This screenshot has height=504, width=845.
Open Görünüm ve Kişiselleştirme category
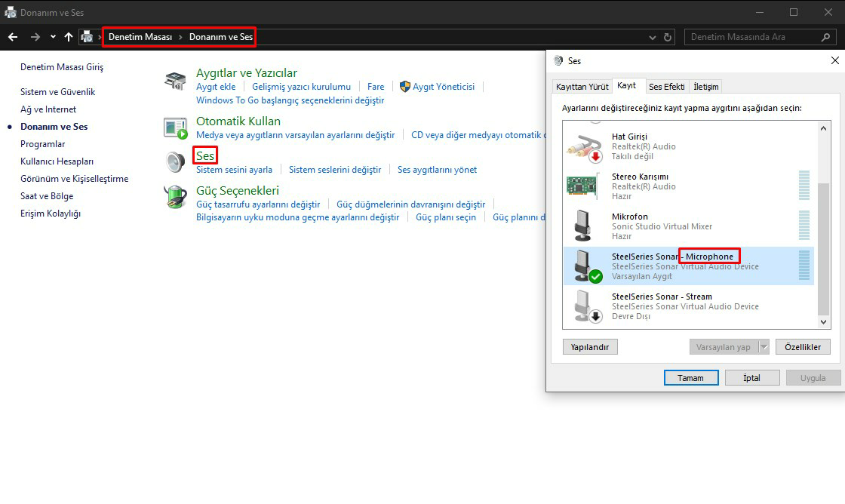75,178
